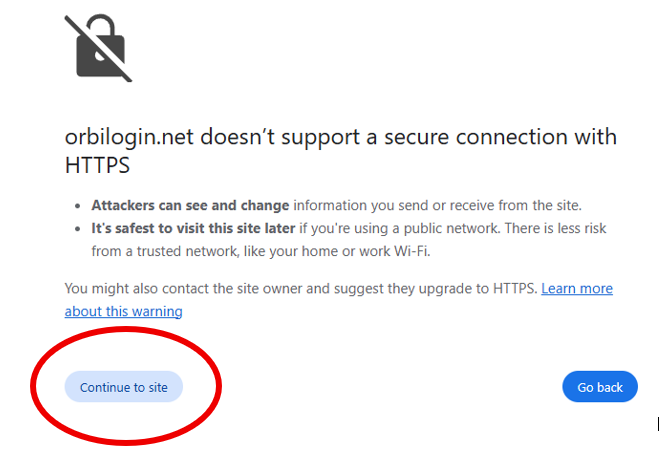Click 'suggest they upgrade to HTTPS' text

click(x=435, y=288)
